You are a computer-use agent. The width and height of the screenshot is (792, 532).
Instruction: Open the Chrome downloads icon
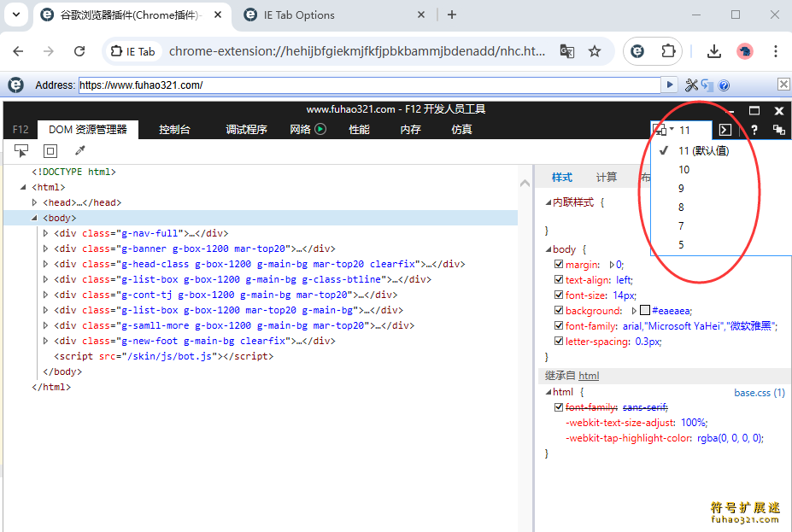[713, 51]
